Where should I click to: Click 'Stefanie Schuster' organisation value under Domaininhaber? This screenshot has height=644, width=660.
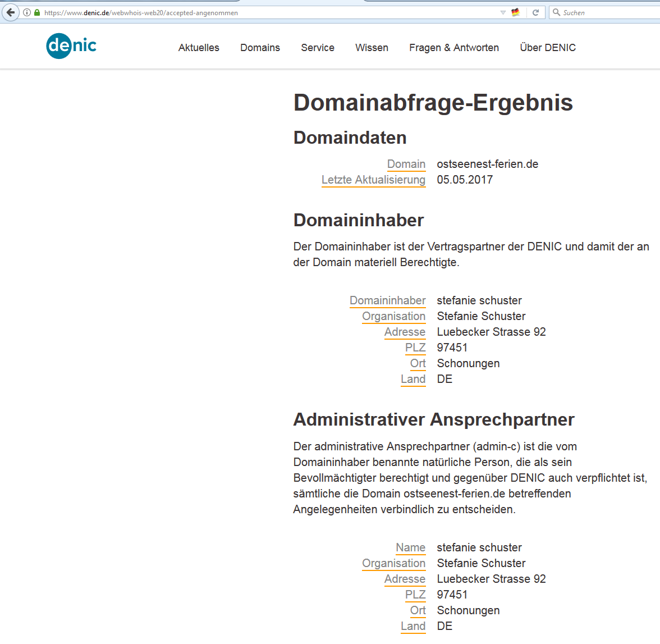(481, 316)
